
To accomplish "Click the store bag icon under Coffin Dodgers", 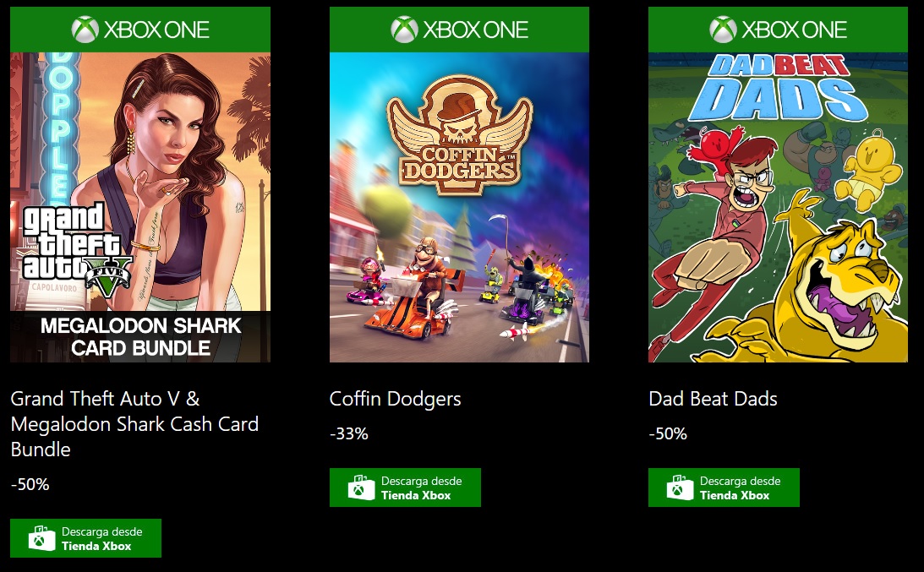I will pyautogui.click(x=361, y=488).
